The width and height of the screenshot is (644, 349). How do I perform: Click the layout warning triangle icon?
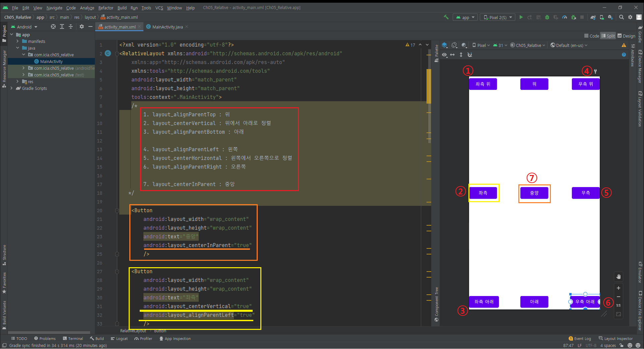[x=624, y=45]
